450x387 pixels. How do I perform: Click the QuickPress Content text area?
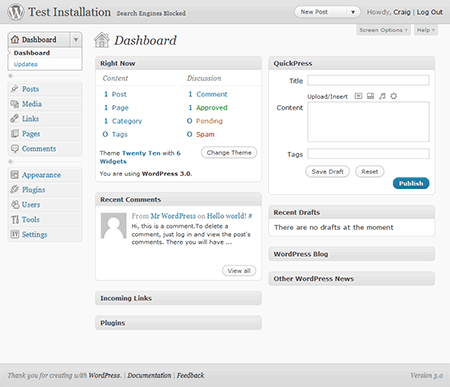click(368, 122)
